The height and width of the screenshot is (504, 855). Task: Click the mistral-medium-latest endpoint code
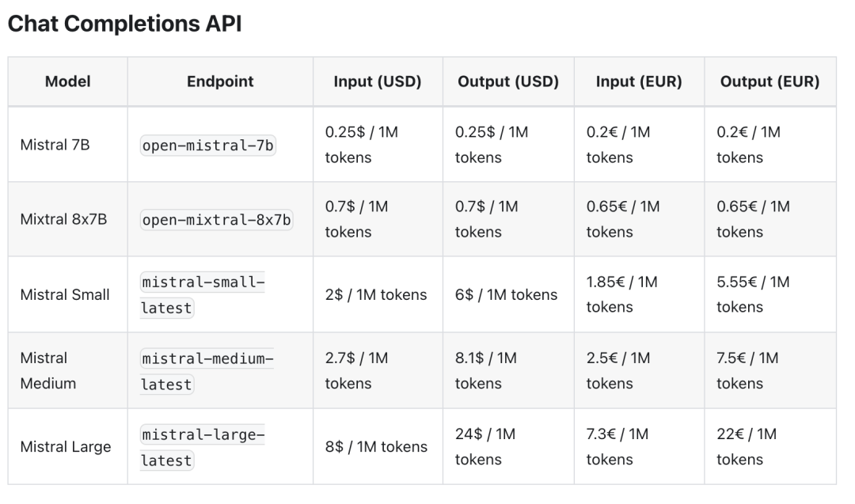[207, 371]
